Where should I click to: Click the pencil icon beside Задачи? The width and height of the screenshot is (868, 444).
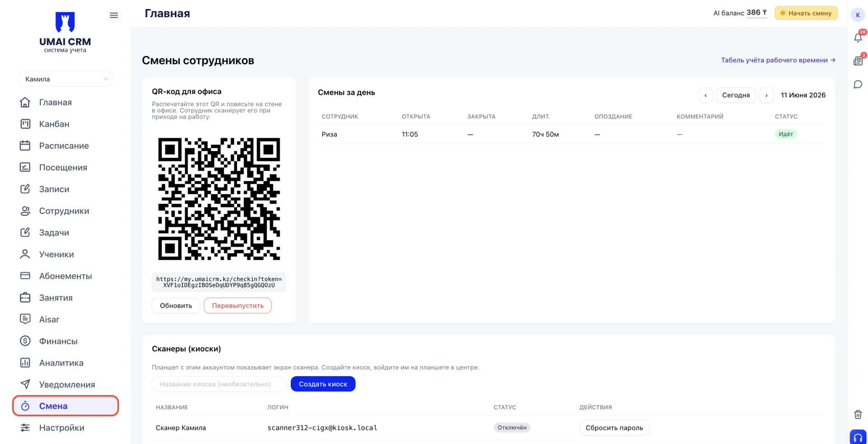pyautogui.click(x=25, y=232)
